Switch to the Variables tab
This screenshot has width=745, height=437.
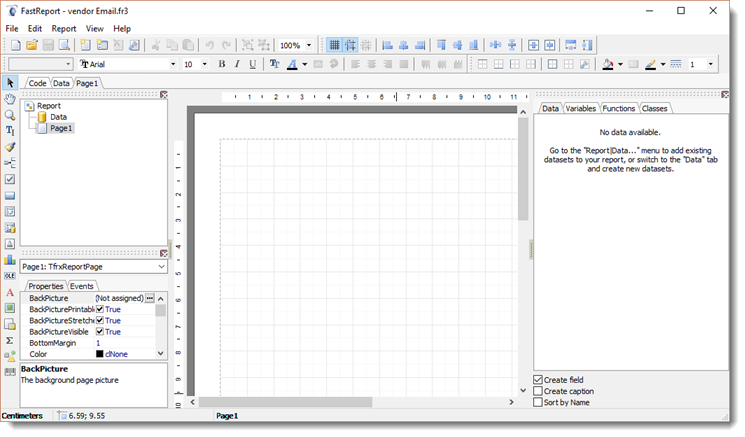coord(581,108)
